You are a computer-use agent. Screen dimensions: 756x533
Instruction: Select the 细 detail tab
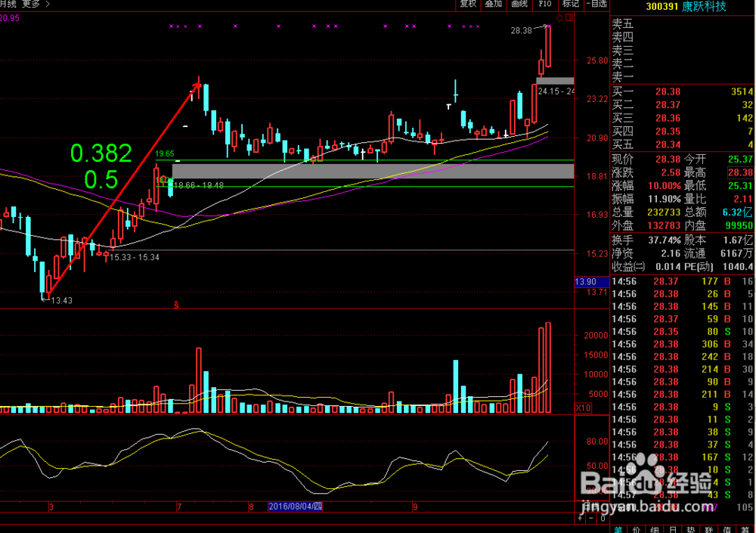point(655,529)
